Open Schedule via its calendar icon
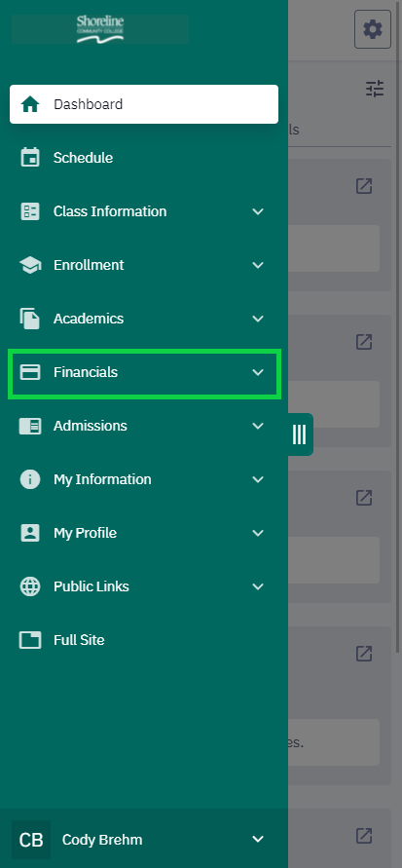402x868 pixels. tap(30, 158)
